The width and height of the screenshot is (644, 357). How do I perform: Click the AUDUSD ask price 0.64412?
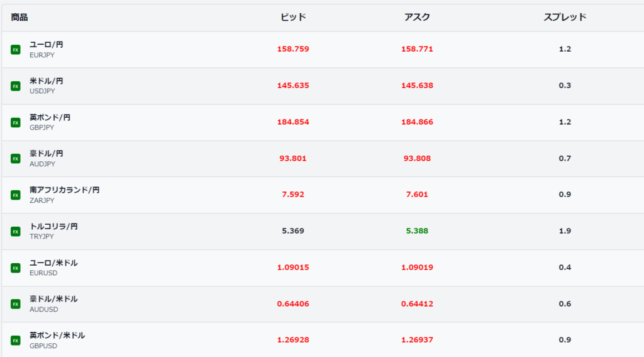click(417, 303)
